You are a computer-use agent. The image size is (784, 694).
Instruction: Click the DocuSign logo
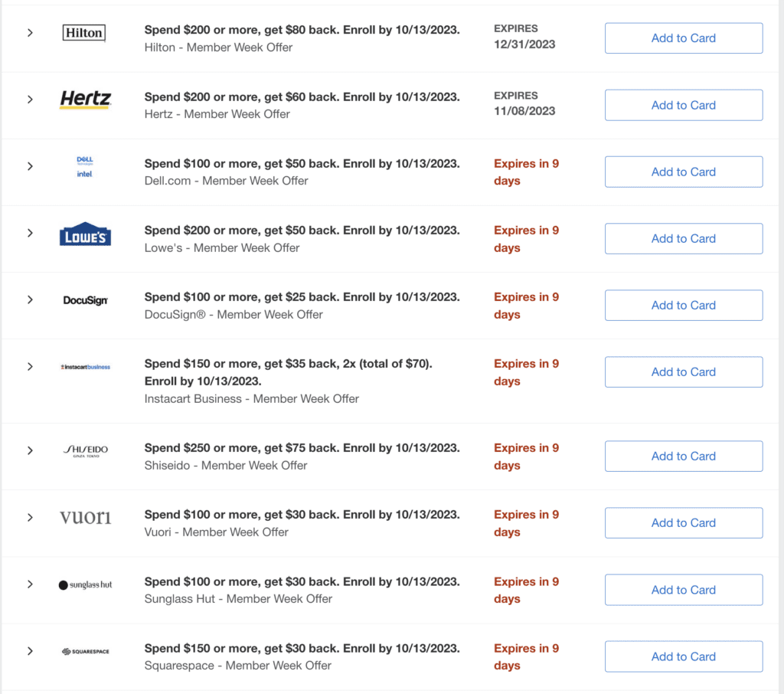84,300
